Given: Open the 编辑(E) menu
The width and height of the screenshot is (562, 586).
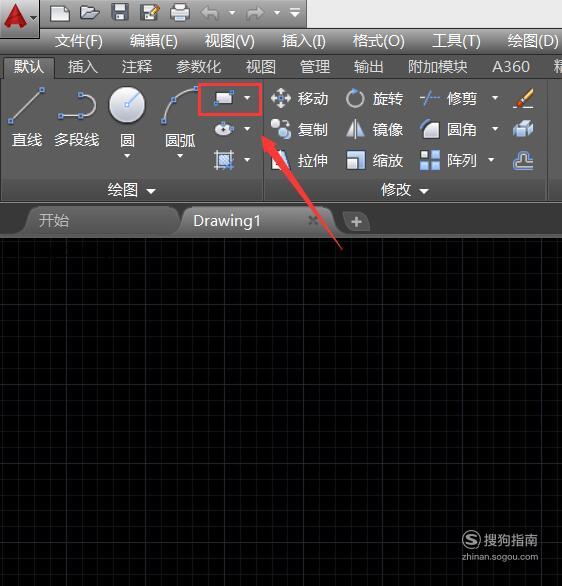Looking at the screenshot, I should (x=154, y=41).
